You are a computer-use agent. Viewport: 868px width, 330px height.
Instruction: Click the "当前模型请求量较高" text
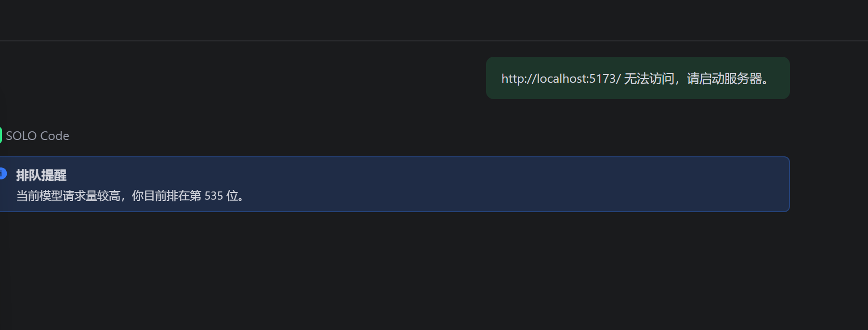point(68,196)
